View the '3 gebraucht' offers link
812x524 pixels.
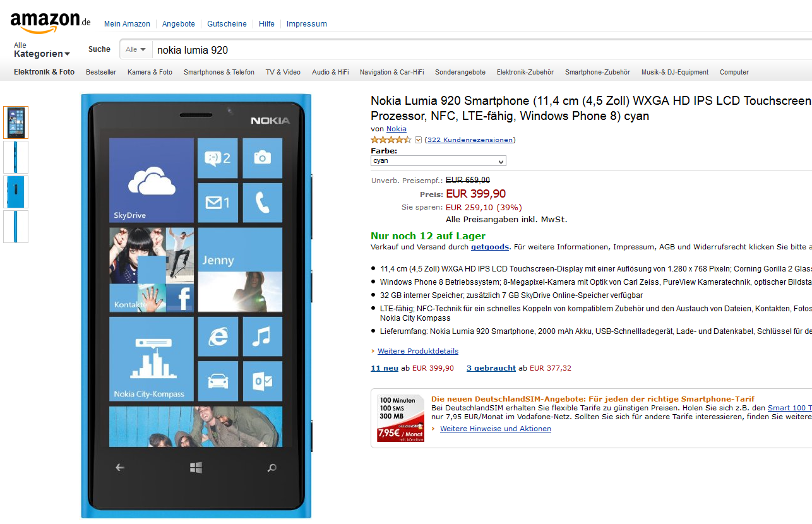(x=491, y=368)
